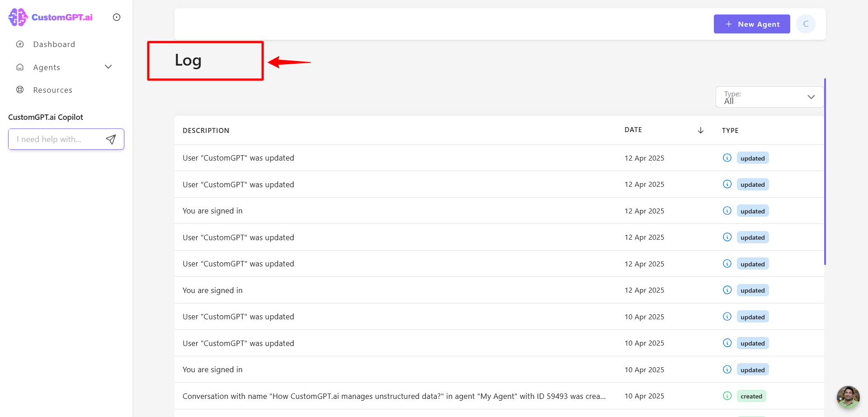Image resolution: width=868 pixels, height=417 pixels.
Task: Click '10 Apr 2025' date in Conversation row
Action: click(x=644, y=396)
